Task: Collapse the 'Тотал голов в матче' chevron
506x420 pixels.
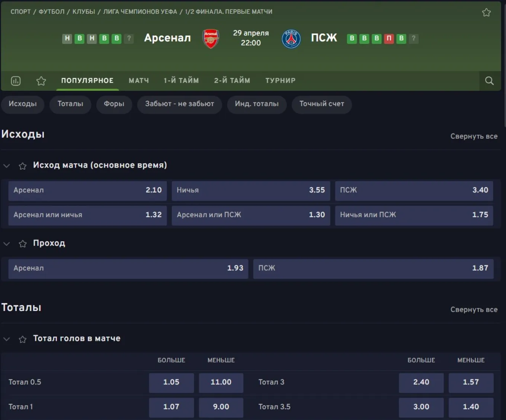Action: coord(7,339)
